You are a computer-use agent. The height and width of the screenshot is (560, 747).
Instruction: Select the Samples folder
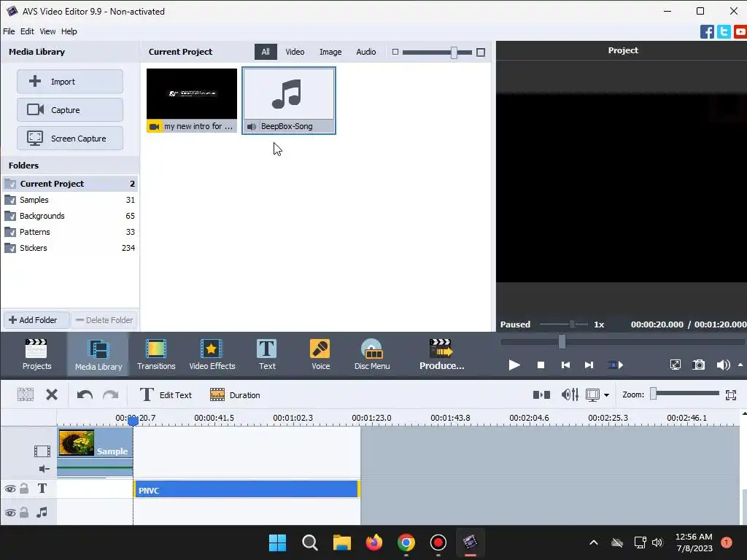[70, 200]
